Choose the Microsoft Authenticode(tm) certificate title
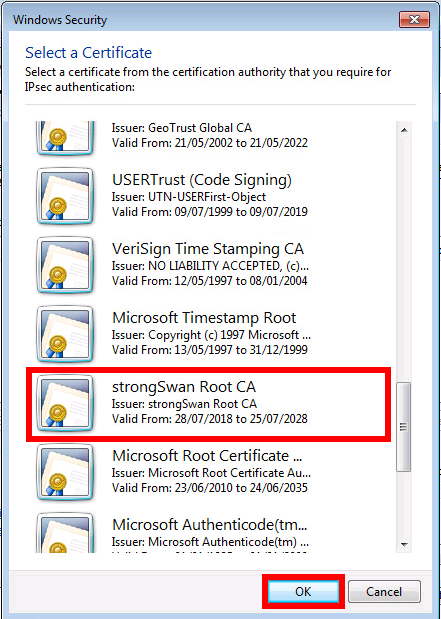The height and width of the screenshot is (619, 441). [210, 525]
